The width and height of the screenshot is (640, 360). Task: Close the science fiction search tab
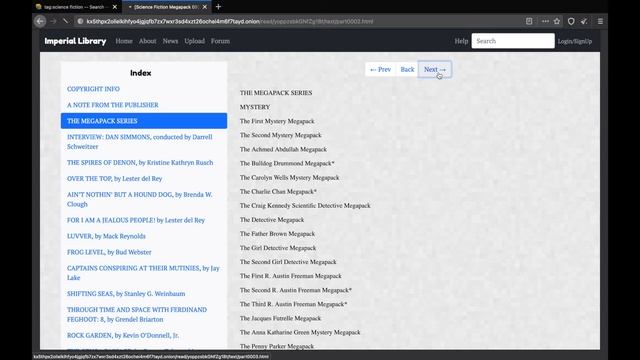[x=115, y=7]
